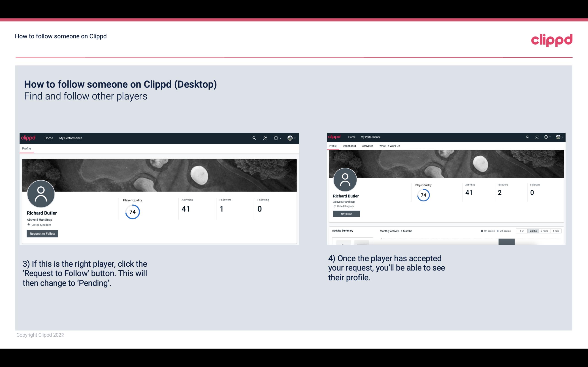Click the user avatar icon on right profile
Screen dimensions: 588x367
click(345, 179)
